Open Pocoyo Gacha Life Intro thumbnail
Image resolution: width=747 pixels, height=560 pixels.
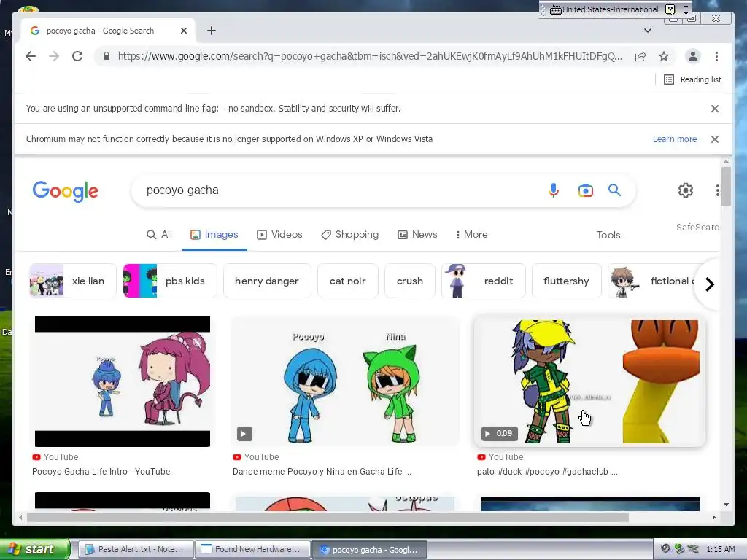(123, 381)
